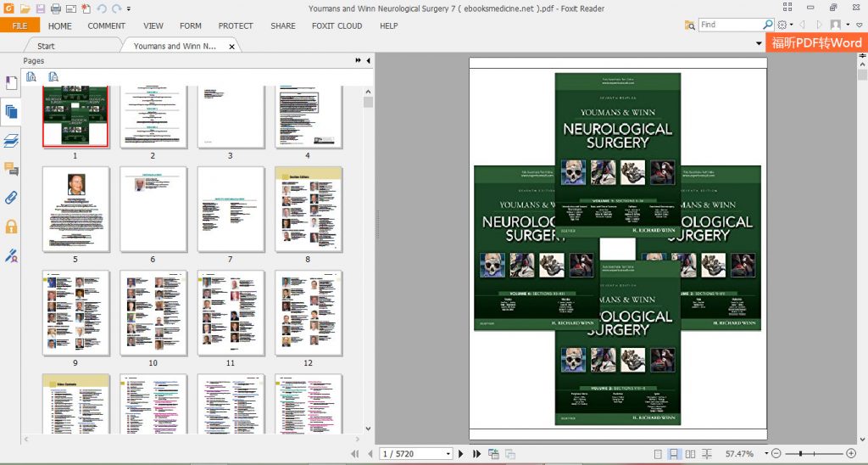This screenshot has height=465, width=868.
Task: Open the 57.47% zoom level dropdown
Action: tap(766, 453)
